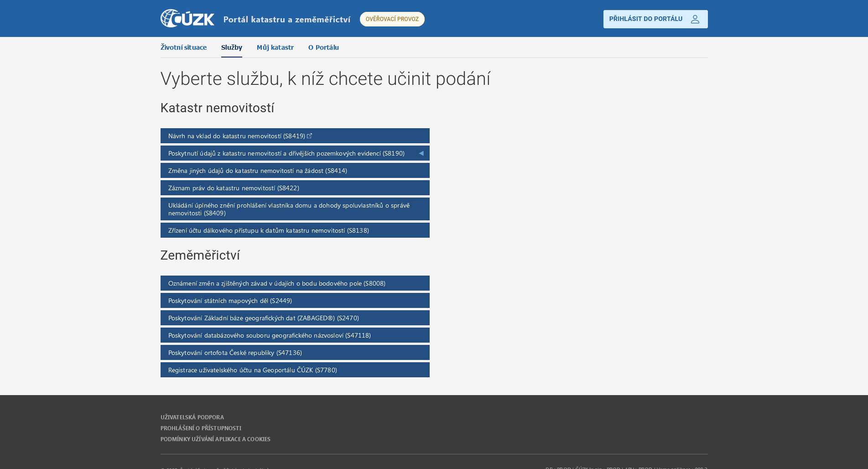Open Oznámení změn a zjištěných závad (S8008)
The width and height of the screenshot is (868, 469).
pyautogui.click(x=295, y=283)
